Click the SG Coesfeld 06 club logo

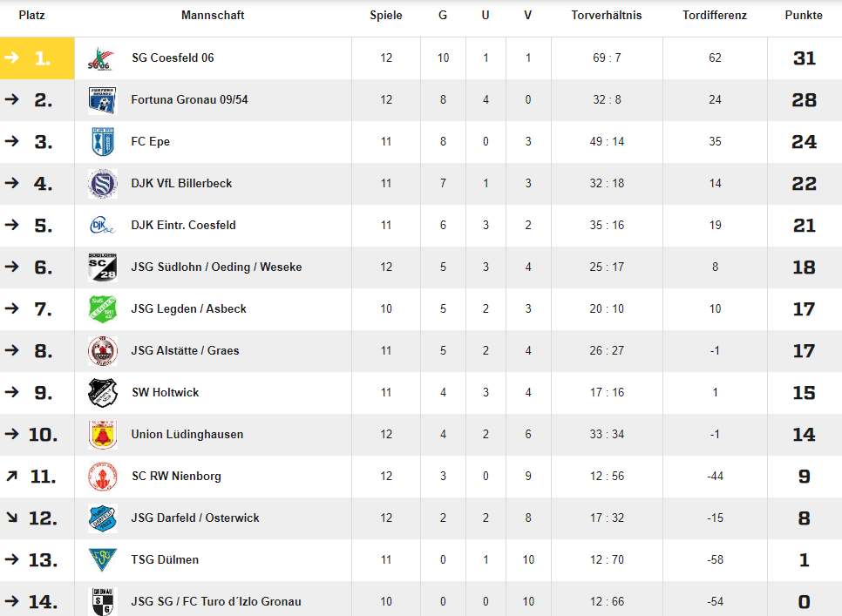coord(102,58)
